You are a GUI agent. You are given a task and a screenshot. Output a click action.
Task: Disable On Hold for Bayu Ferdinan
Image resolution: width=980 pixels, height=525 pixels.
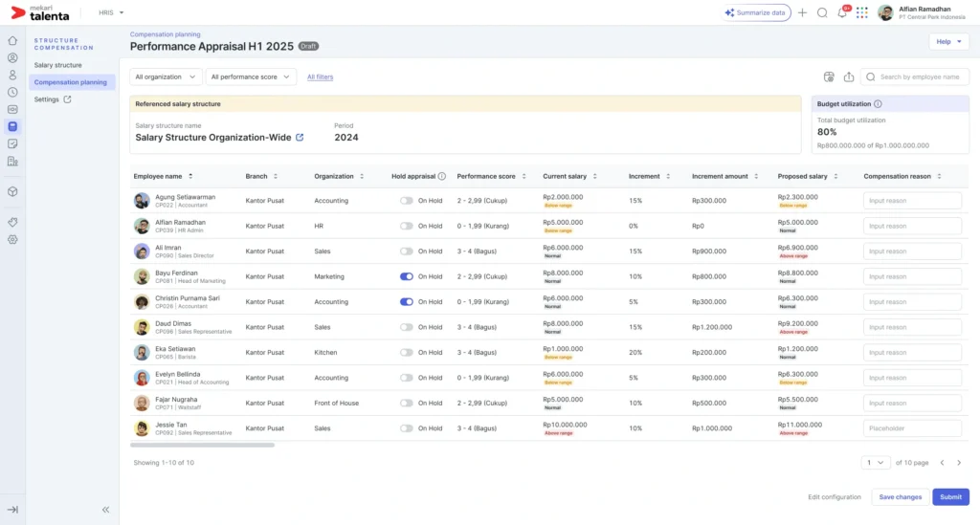pos(406,276)
